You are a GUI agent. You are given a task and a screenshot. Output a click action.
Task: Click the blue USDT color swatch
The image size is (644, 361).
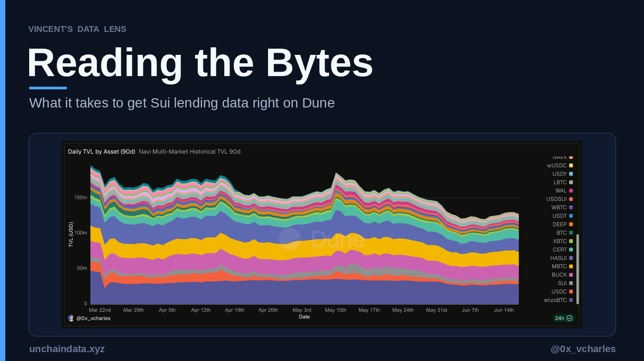pyautogui.click(x=571, y=216)
